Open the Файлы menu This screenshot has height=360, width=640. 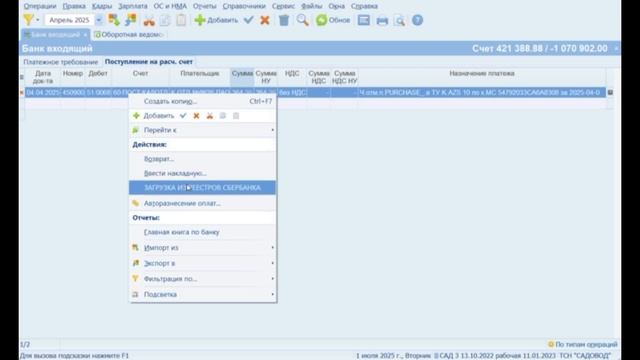(x=311, y=6)
